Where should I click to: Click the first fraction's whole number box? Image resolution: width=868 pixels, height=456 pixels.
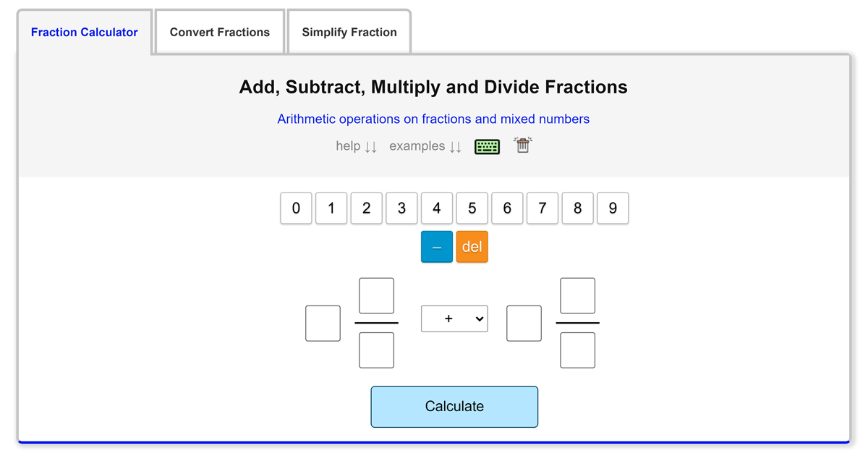pos(323,324)
